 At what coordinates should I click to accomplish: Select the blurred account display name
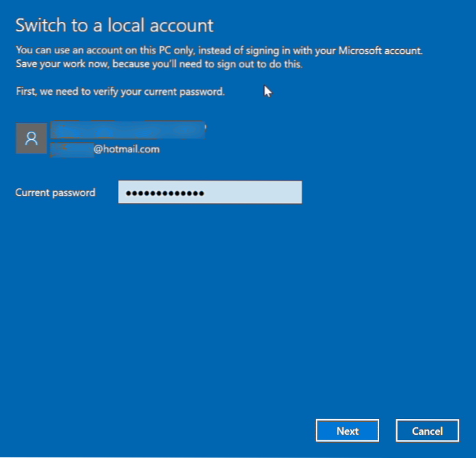point(129,128)
